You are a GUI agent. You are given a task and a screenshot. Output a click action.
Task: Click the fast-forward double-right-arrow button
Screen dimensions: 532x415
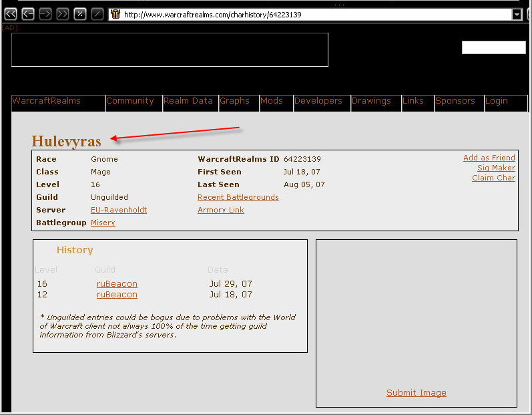tap(63, 14)
